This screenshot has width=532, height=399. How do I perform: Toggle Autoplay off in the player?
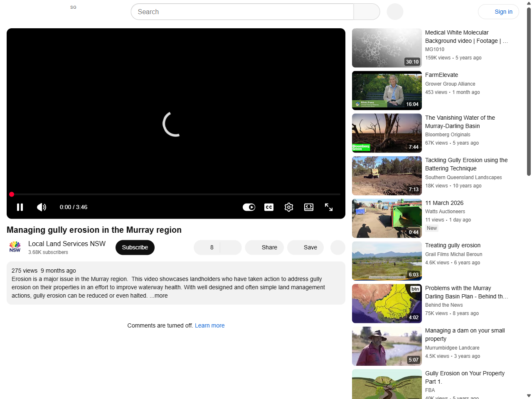(249, 207)
